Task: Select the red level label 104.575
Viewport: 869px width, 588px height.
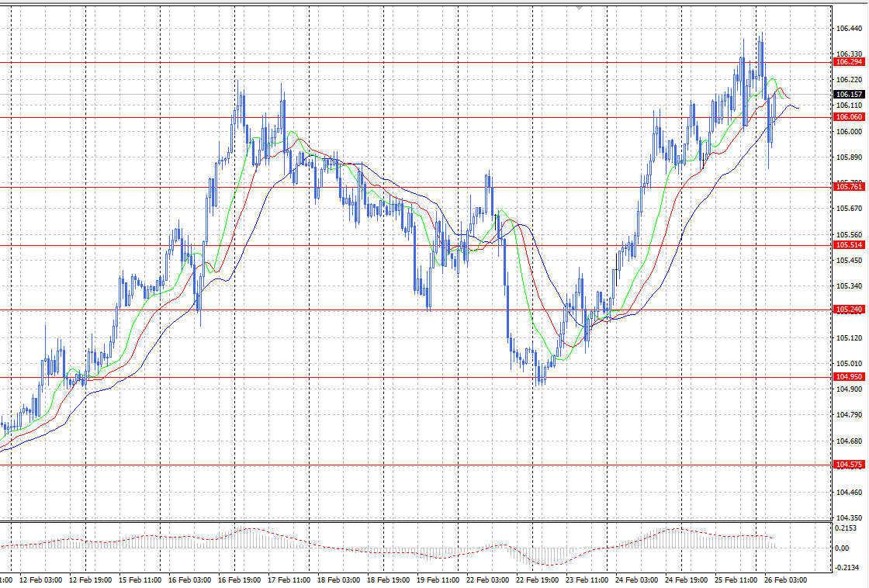Action: point(849,465)
